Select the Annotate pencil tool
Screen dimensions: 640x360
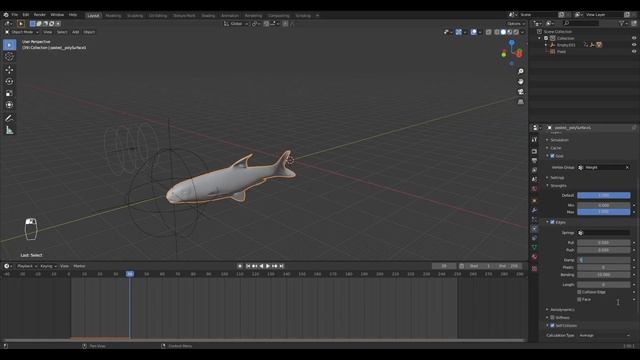click(9, 118)
